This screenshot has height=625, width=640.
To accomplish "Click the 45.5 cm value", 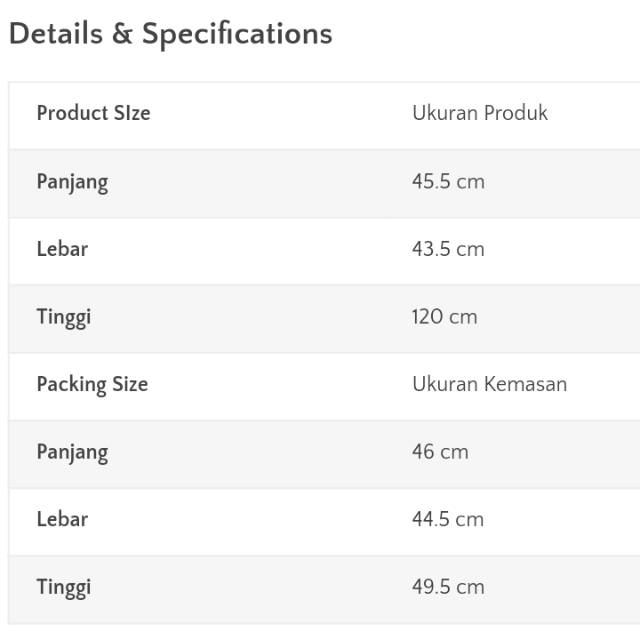I will click(x=448, y=181).
